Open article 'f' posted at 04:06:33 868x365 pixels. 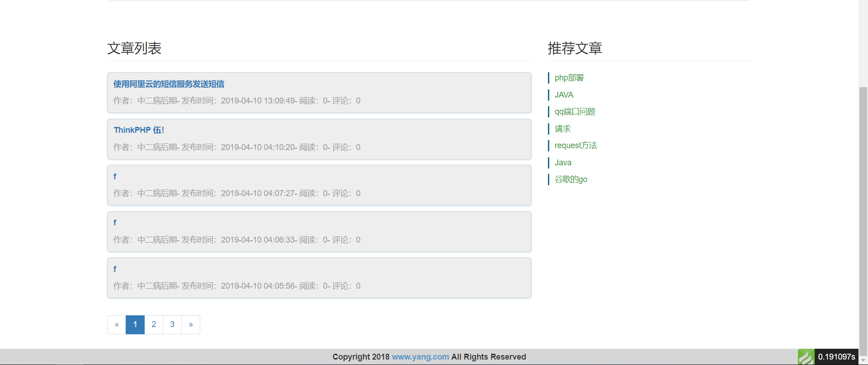[x=115, y=223]
